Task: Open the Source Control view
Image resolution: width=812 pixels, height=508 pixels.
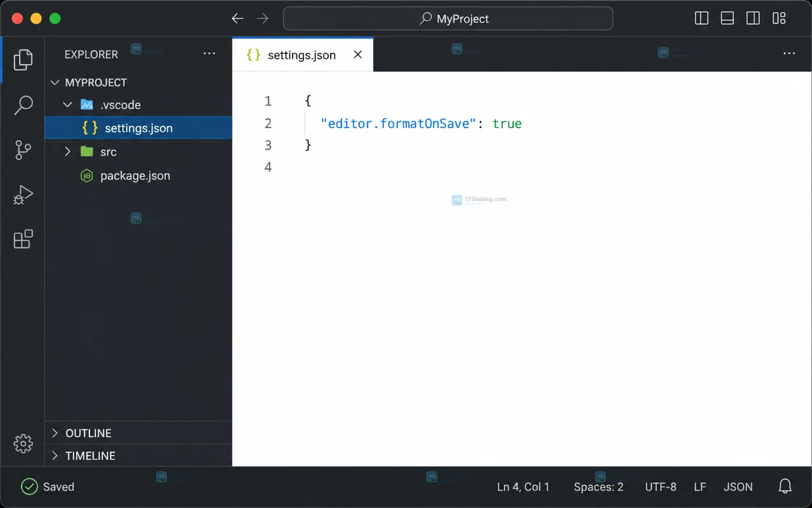Action: point(23,150)
